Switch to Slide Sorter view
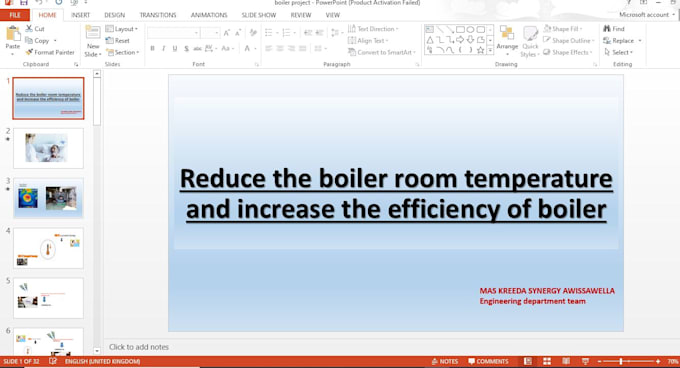 [547, 361]
